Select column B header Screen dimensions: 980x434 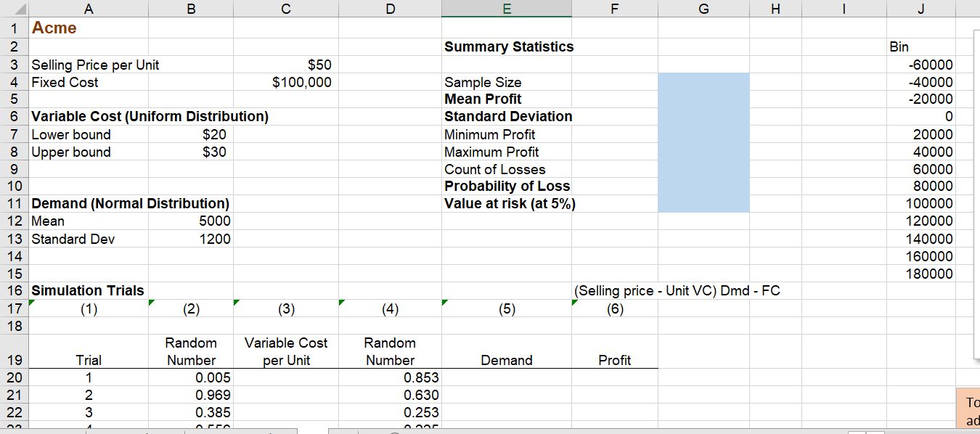[191, 9]
